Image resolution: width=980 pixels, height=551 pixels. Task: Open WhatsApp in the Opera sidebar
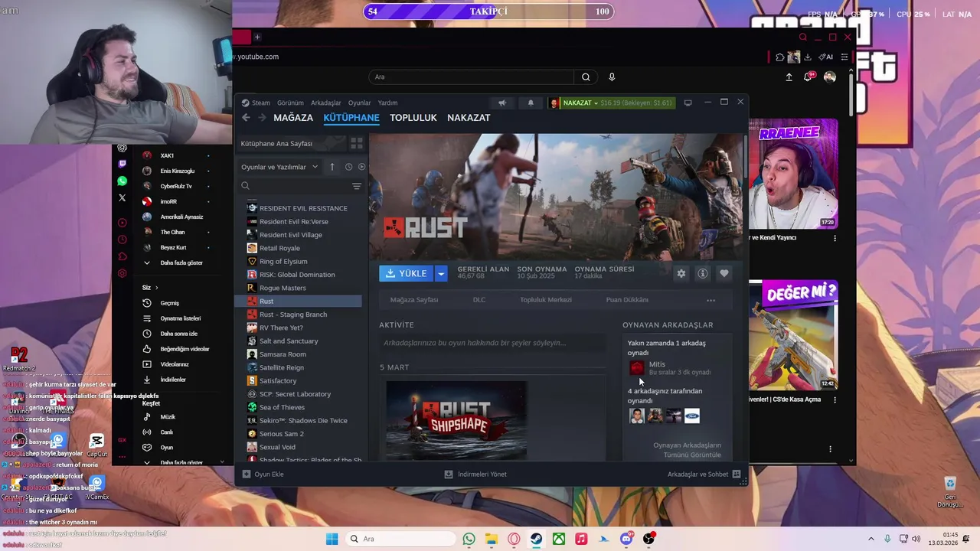tap(122, 181)
